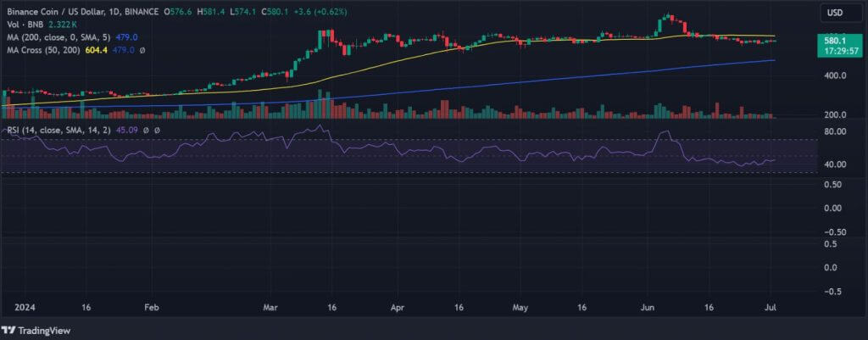Click the 40.00 RSI axis label

836,164
